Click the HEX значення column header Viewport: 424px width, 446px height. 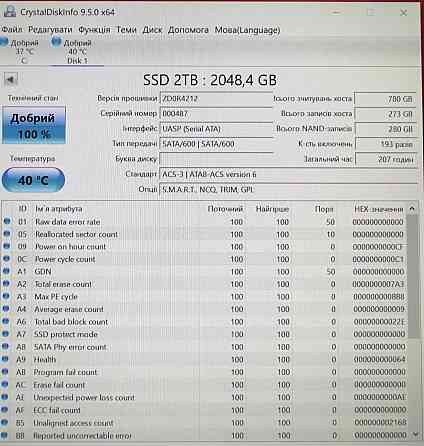click(x=379, y=209)
